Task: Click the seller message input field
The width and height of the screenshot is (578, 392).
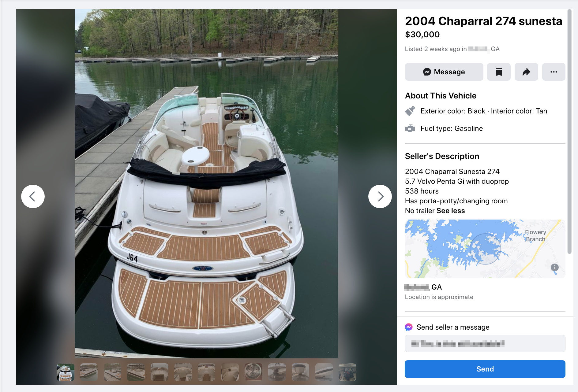Action: coord(485,344)
